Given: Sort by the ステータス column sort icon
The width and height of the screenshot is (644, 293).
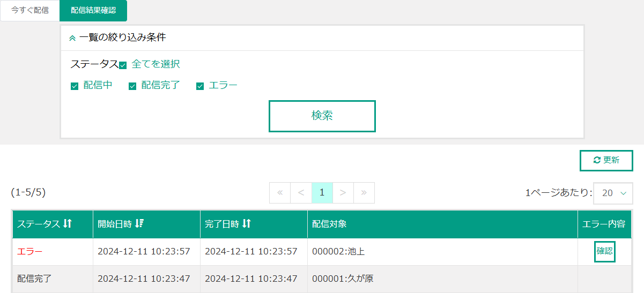Looking at the screenshot, I should click(x=68, y=224).
